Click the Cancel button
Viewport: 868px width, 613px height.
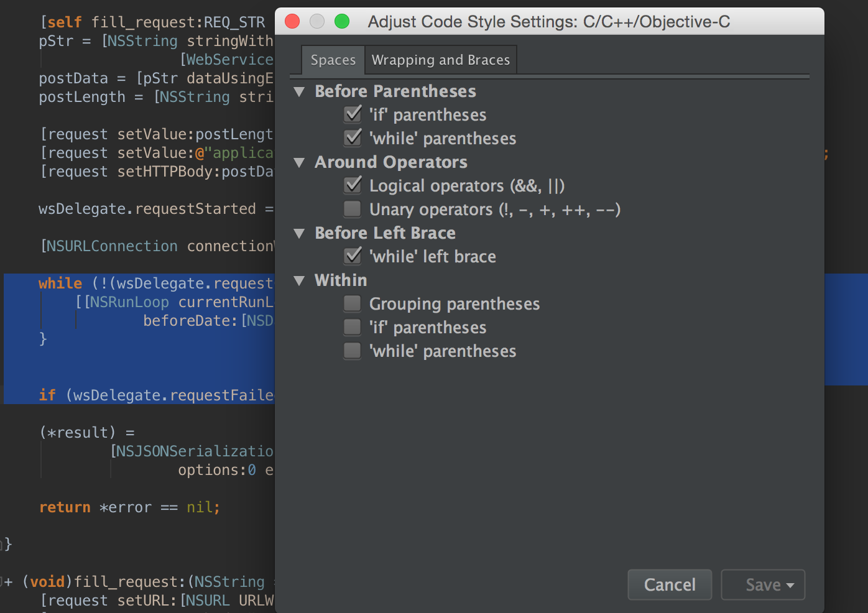click(x=670, y=584)
